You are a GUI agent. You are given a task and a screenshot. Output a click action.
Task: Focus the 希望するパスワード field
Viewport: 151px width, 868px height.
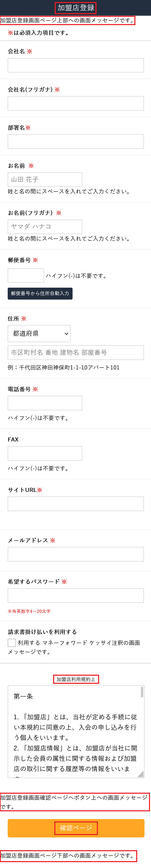click(x=75, y=596)
